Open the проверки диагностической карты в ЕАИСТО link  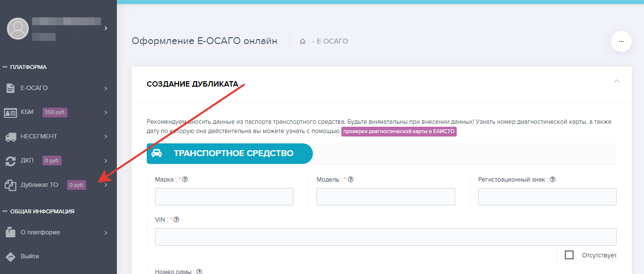[399, 132]
